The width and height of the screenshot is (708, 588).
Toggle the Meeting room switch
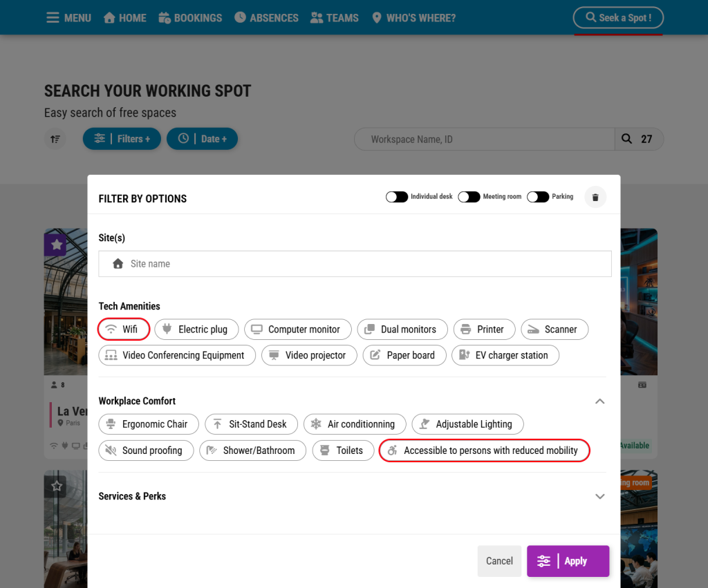(x=469, y=197)
